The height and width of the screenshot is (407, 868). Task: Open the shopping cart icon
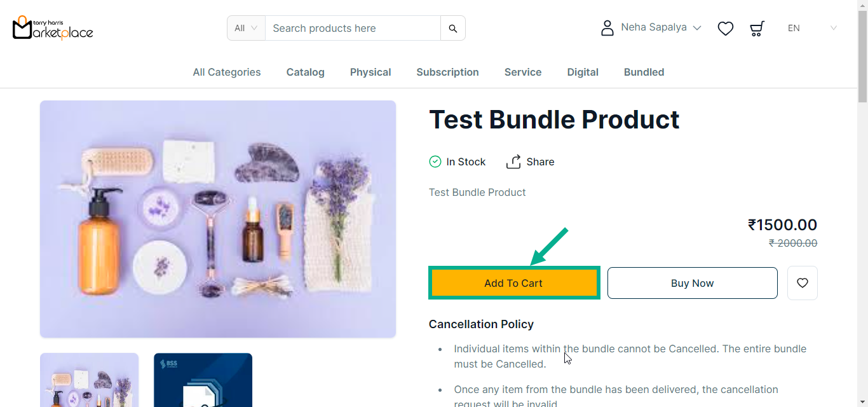tap(757, 28)
